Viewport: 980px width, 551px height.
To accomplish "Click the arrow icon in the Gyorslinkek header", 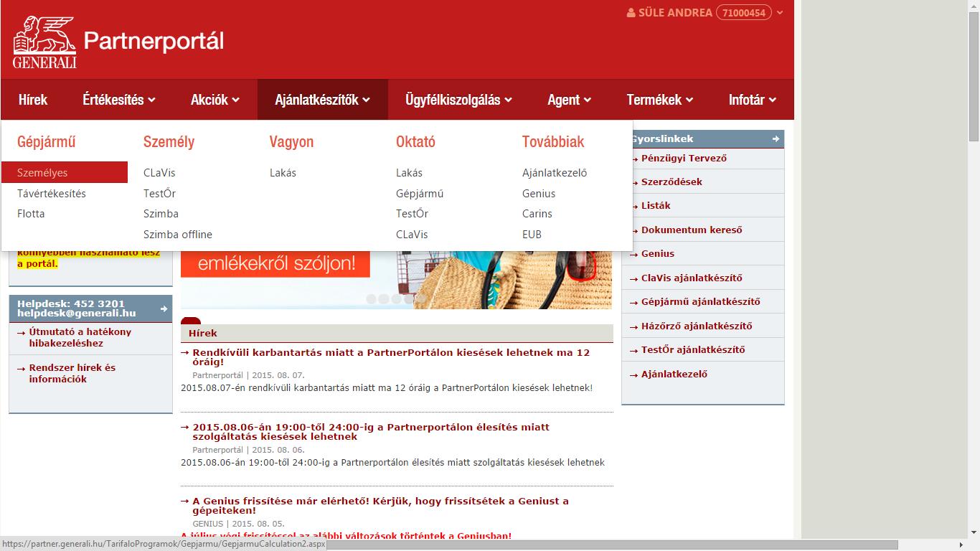I will click(x=776, y=139).
